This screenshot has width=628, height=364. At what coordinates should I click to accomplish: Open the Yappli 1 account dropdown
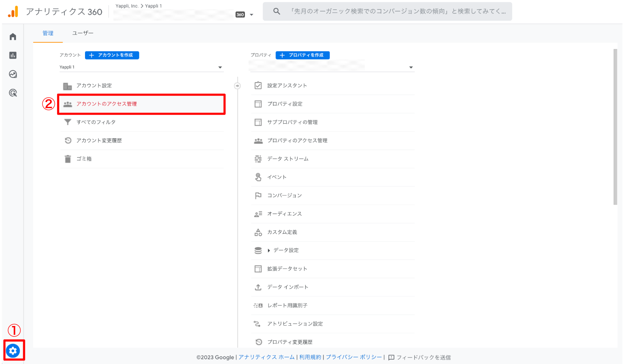141,67
